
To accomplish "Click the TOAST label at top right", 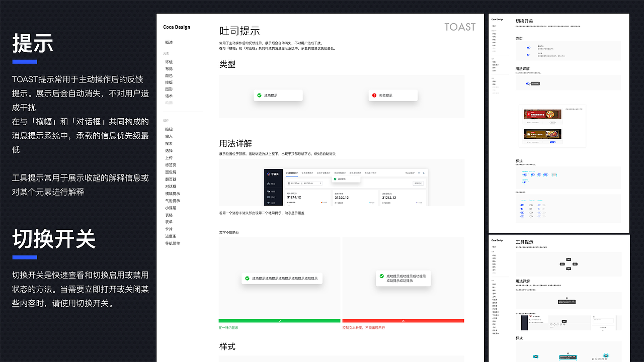I will click(460, 27).
